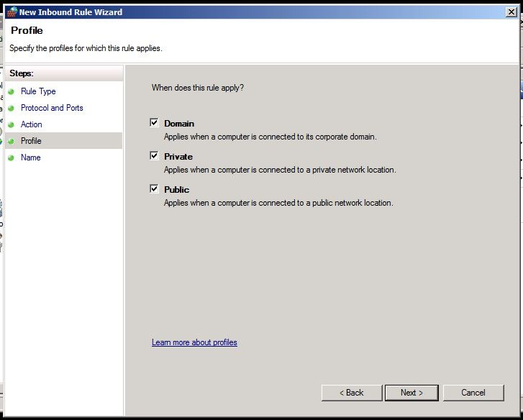Click green bullet next to Protocol and Ports

(x=12, y=109)
